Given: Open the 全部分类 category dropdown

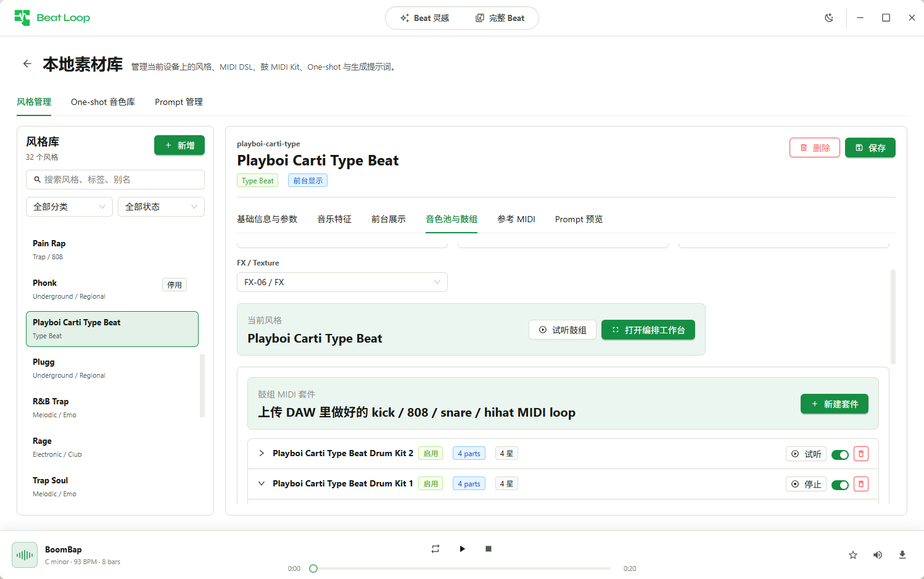Looking at the screenshot, I should pyautogui.click(x=69, y=207).
